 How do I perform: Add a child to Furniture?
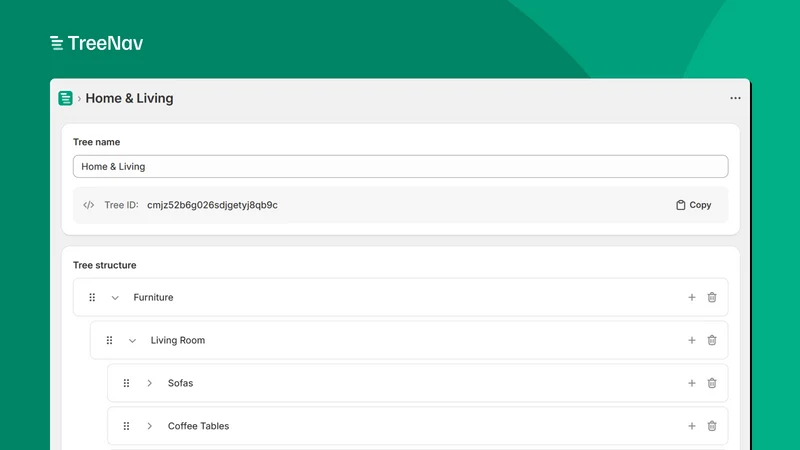tap(692, 297)
